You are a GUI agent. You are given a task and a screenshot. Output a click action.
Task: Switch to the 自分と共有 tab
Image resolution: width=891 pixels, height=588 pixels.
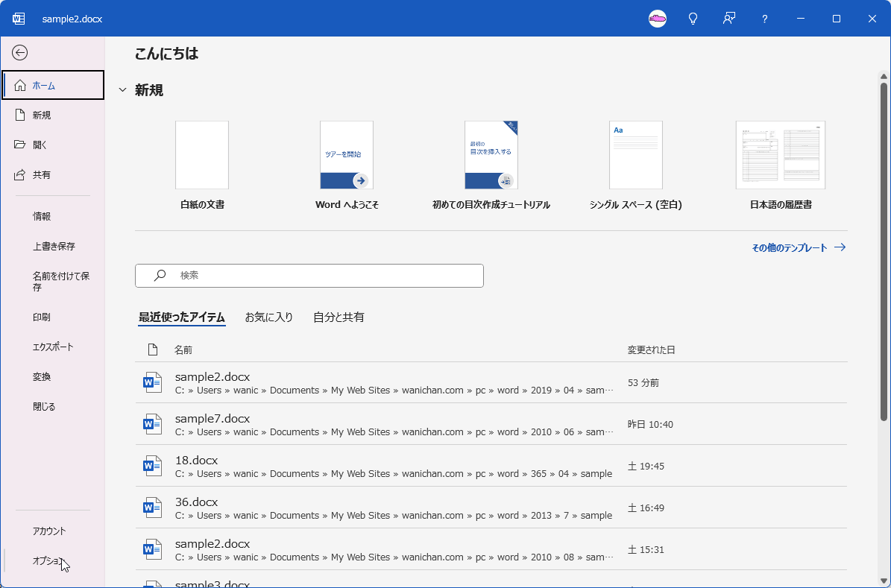[339, 317]
